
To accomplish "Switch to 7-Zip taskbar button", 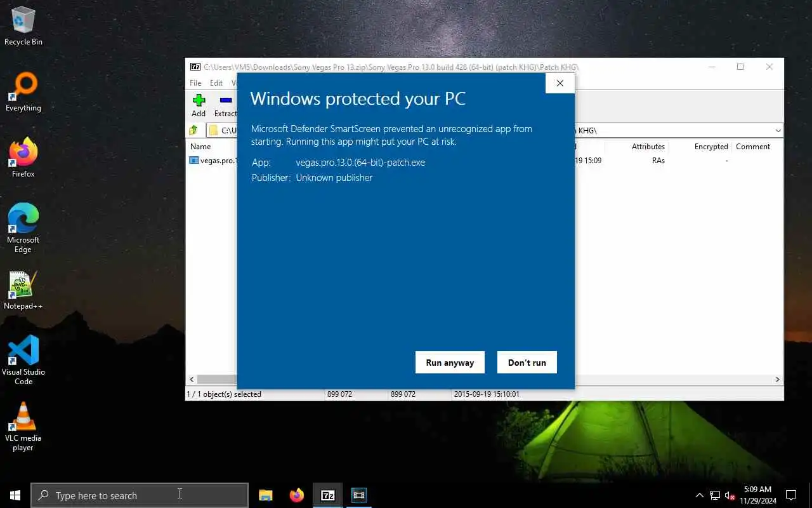I will click(328, 495).
